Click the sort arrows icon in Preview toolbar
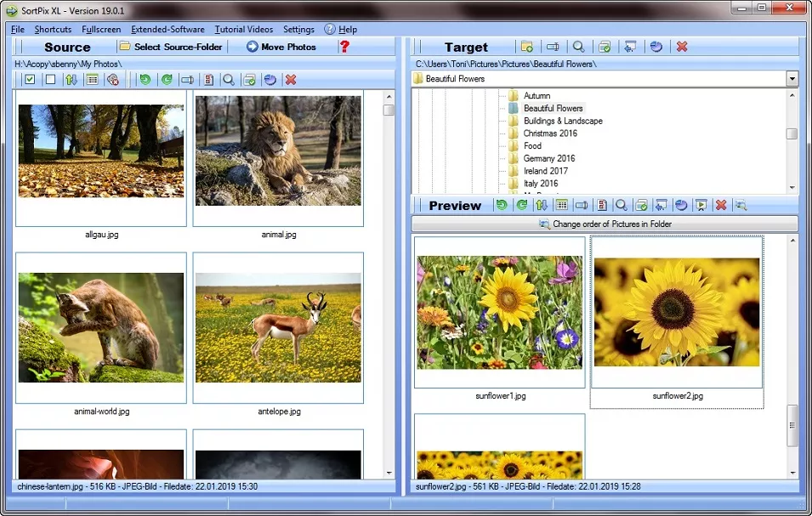Viewport: 812px width, 516px height. (542, 205)
